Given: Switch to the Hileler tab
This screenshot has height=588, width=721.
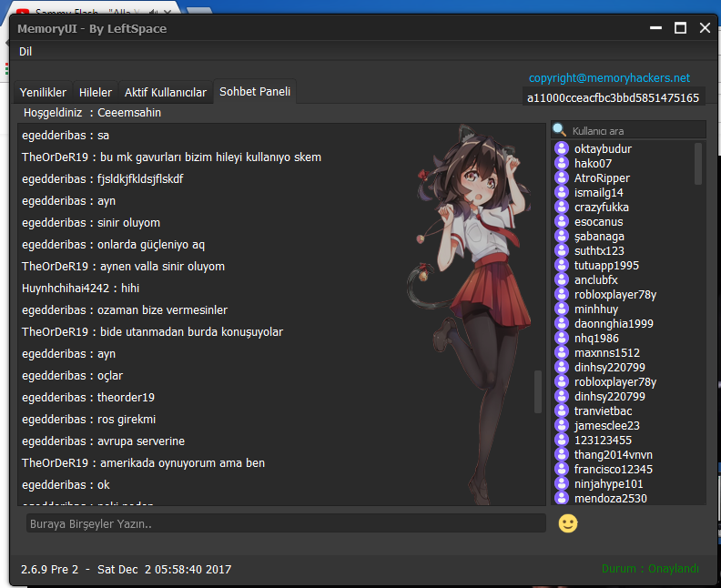Looking at the screenshot, I should click(x=96, y=92).
